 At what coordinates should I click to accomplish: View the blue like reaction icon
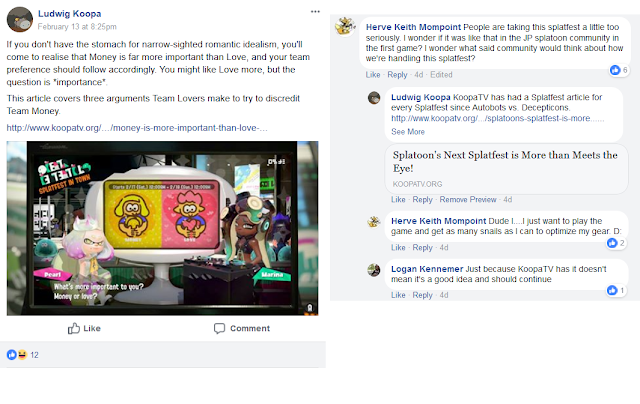coord(11,355)
